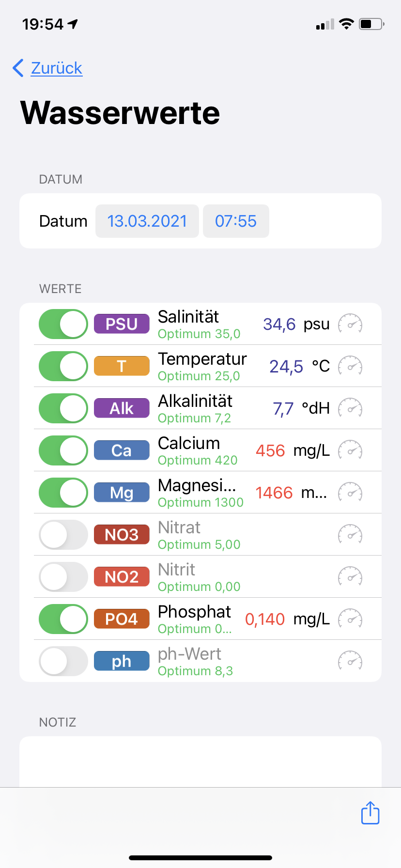Enable the Nitrat NO3 switch

(63, 535)
